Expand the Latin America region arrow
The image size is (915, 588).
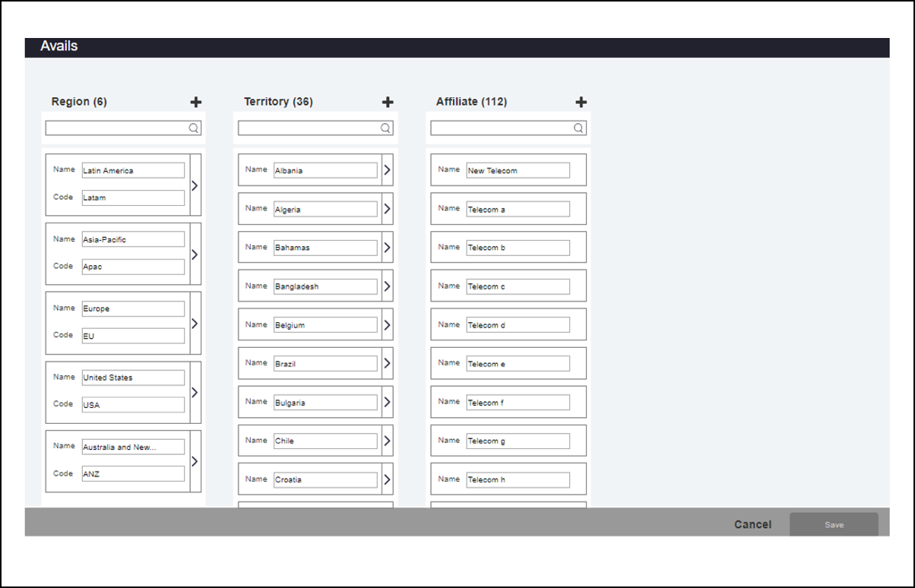click(x=195, y=185)
